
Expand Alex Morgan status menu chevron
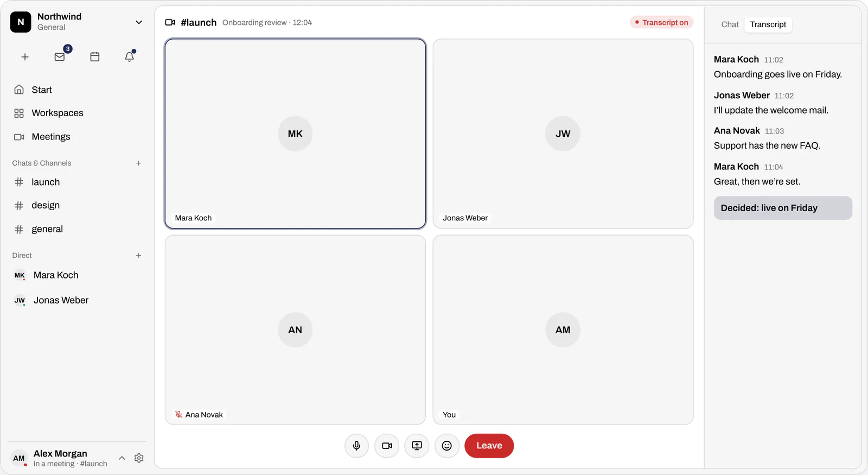(122, 458)
